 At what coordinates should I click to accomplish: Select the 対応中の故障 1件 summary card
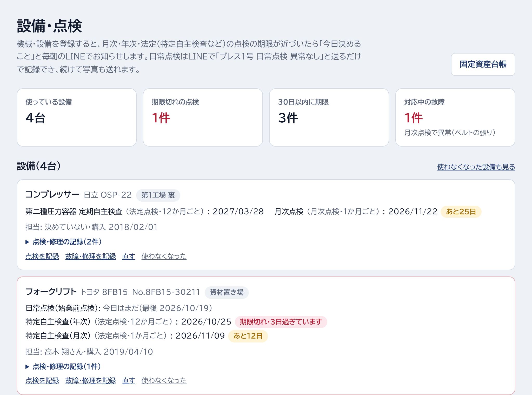tap(455, 117)
